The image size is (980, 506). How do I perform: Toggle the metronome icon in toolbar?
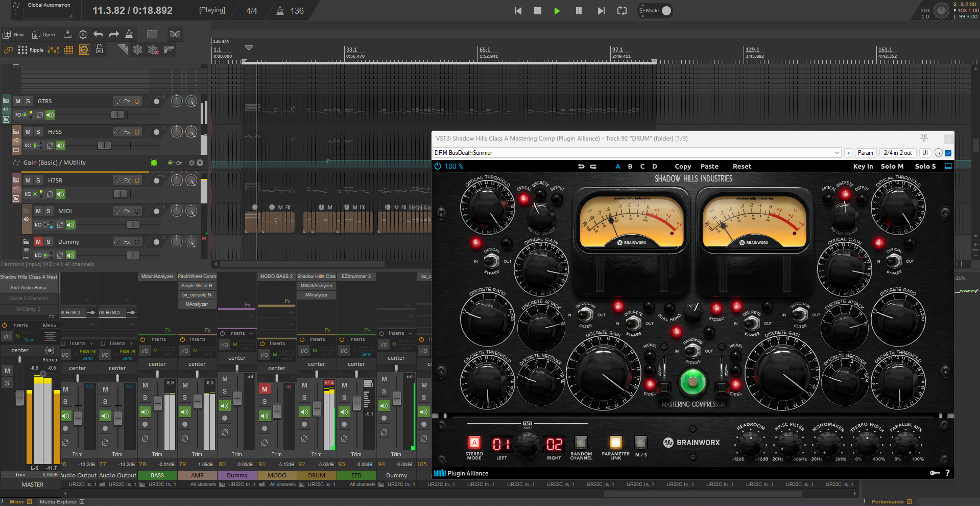coord(129,34)
